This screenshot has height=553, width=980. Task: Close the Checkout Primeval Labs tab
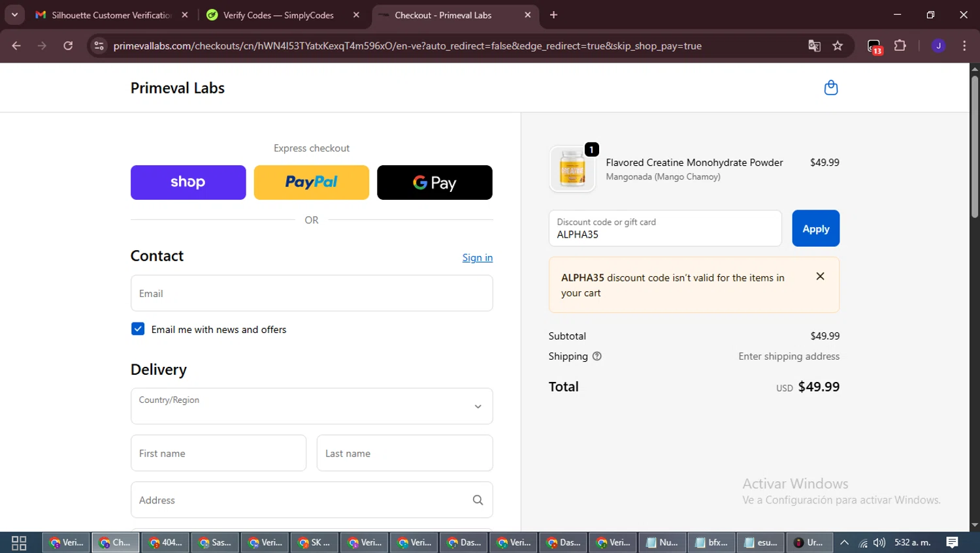coord(528,15)
